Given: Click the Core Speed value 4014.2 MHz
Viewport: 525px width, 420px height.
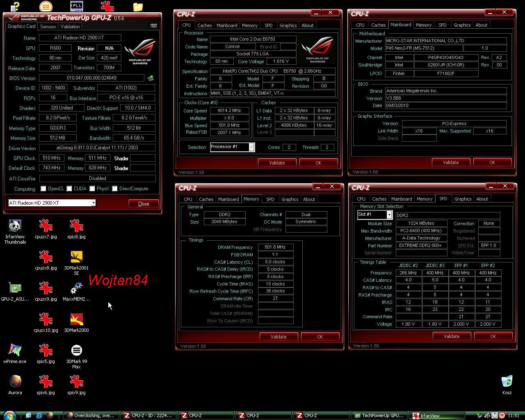Looking at the screenshot, I should click(x=229, y=111).
